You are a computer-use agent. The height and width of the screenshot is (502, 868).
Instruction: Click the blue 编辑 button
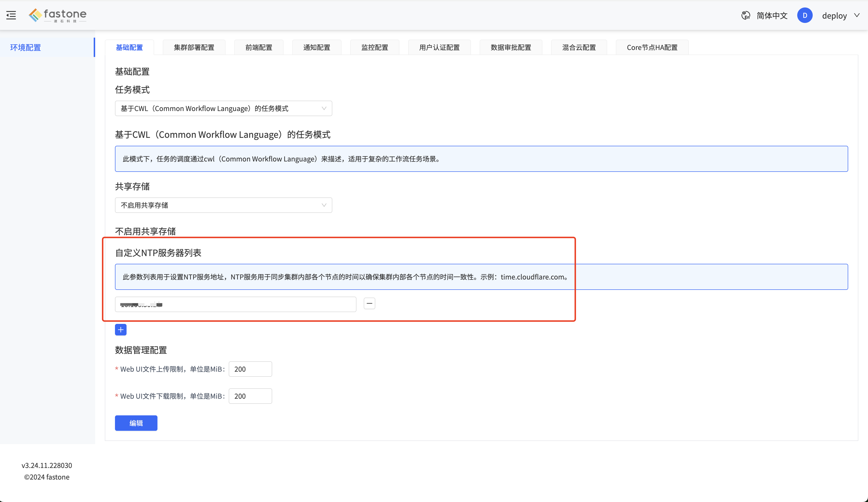[136, 423]
